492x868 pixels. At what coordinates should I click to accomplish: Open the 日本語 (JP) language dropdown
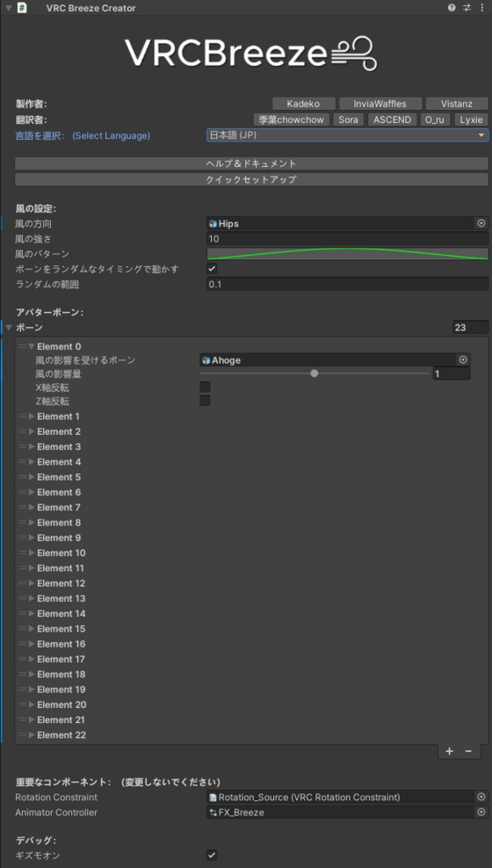pyautogui.click(x=348, y=135)
